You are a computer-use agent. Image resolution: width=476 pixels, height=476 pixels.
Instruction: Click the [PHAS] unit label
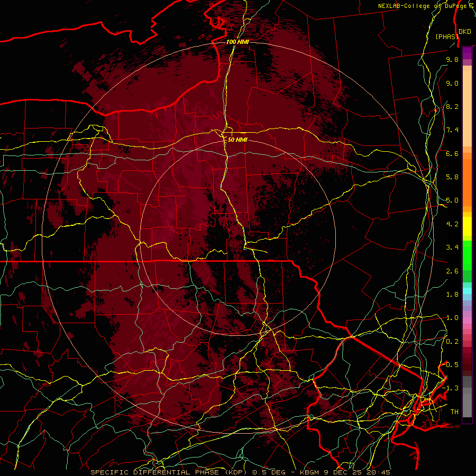446,36
